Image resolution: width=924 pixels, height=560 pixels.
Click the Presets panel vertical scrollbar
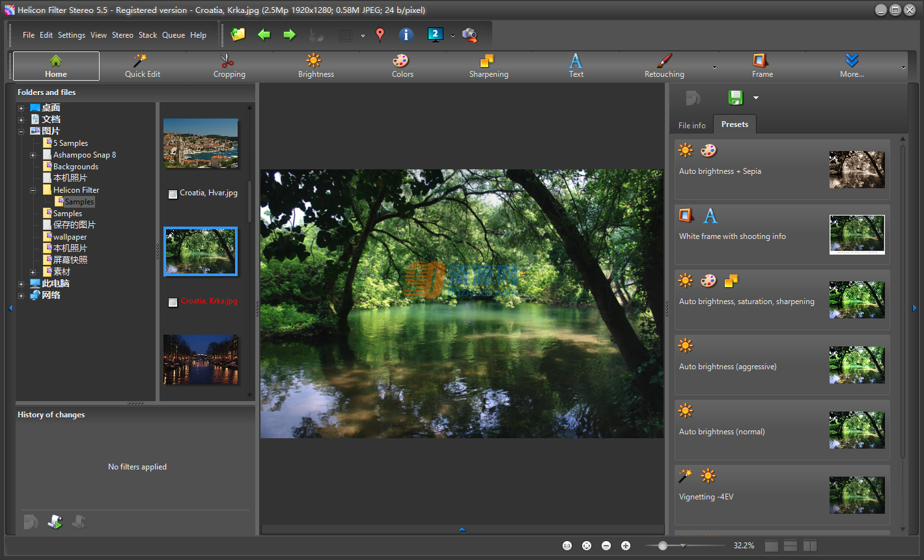point(903,301)
